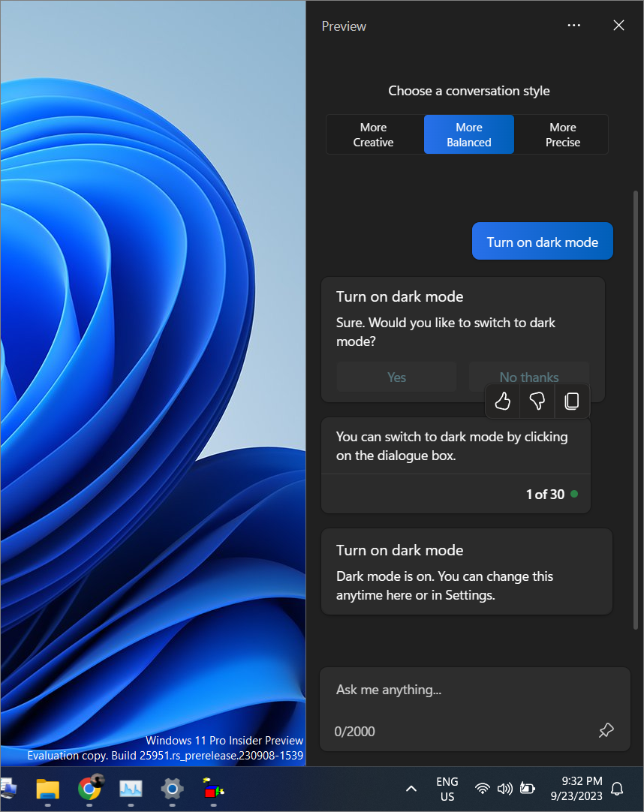Give thumbs-down feedback on the response
The image size is (644, 812).
537,401
